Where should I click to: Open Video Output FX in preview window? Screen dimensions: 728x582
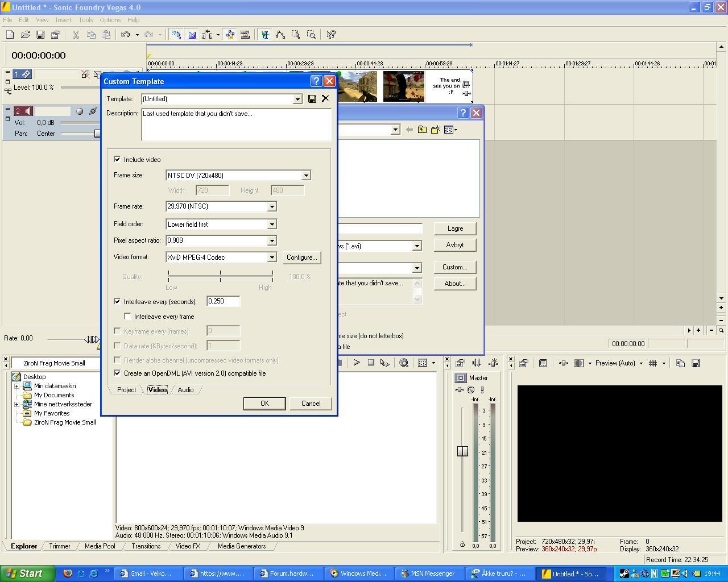pyautogui.click(x=564, y=363)
